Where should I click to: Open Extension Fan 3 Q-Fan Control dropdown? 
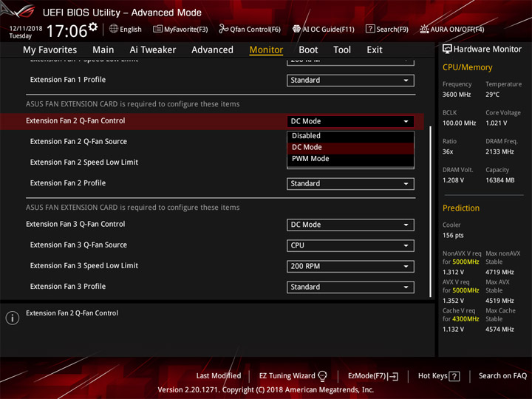point(350,225)
